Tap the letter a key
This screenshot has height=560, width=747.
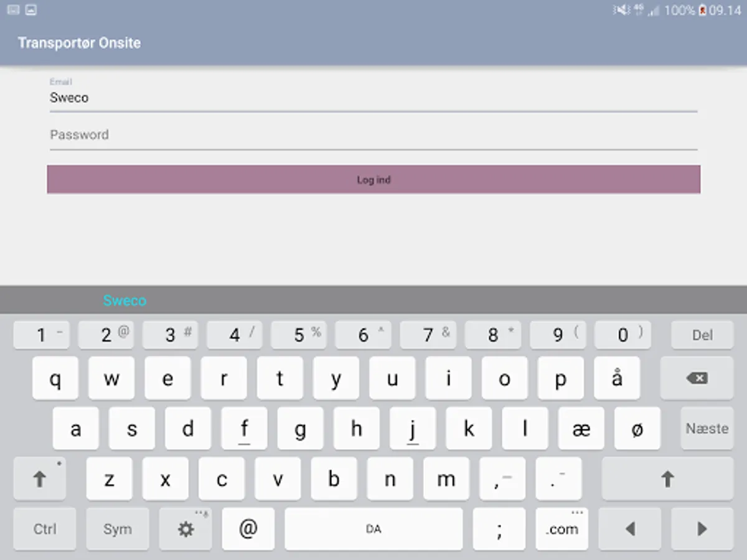click(76, 429)
